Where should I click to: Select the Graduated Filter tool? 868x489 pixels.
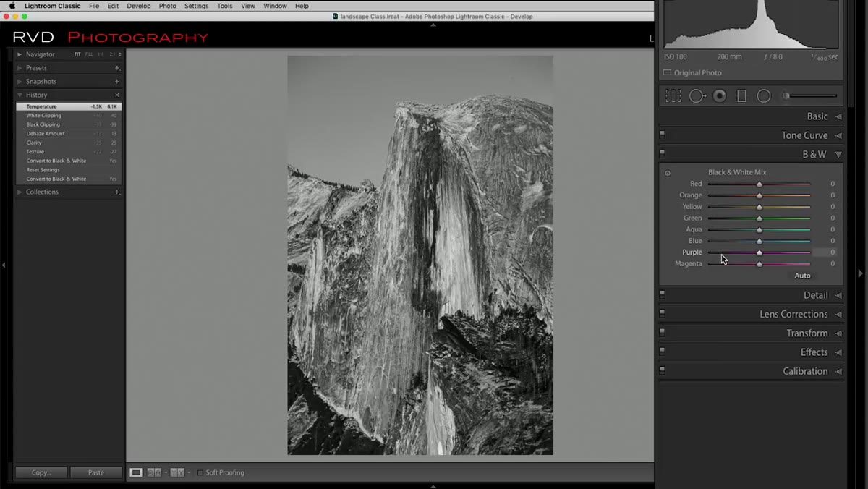[x=741, y=96]
